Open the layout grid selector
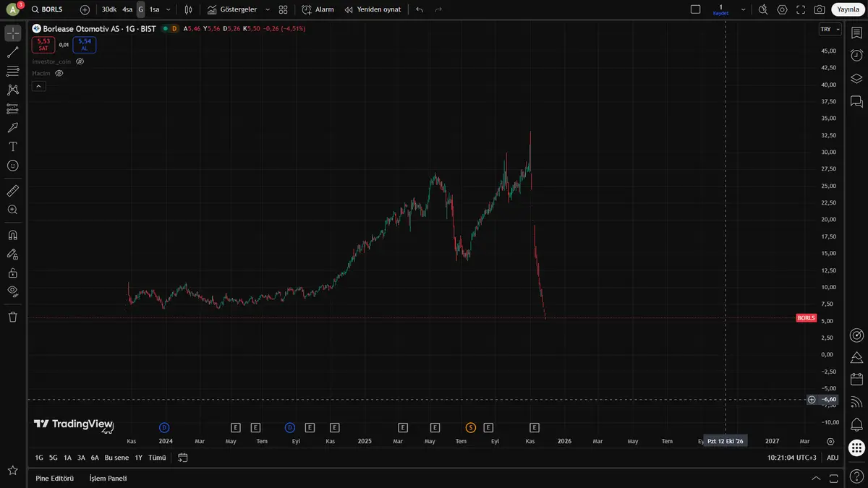 (283, 9)
